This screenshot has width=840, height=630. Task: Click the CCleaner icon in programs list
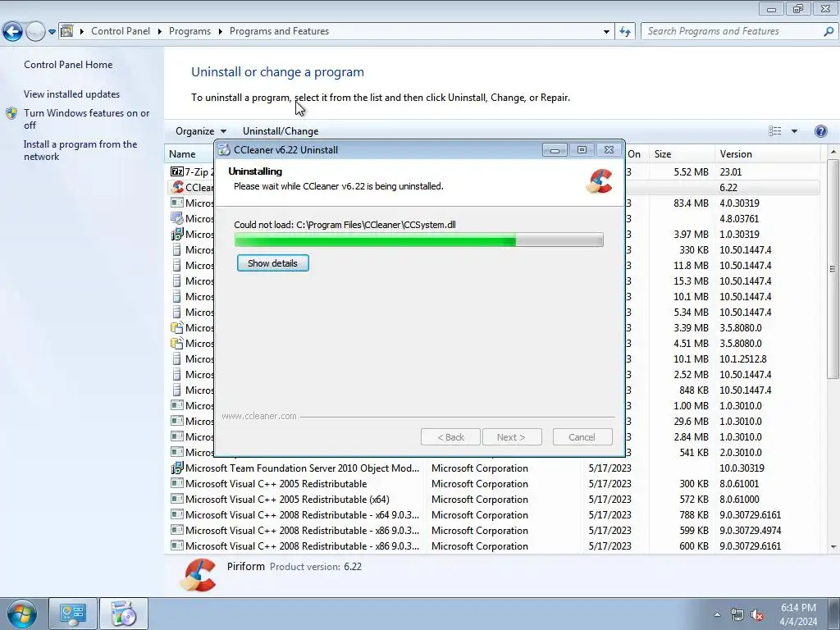[177, 187]
